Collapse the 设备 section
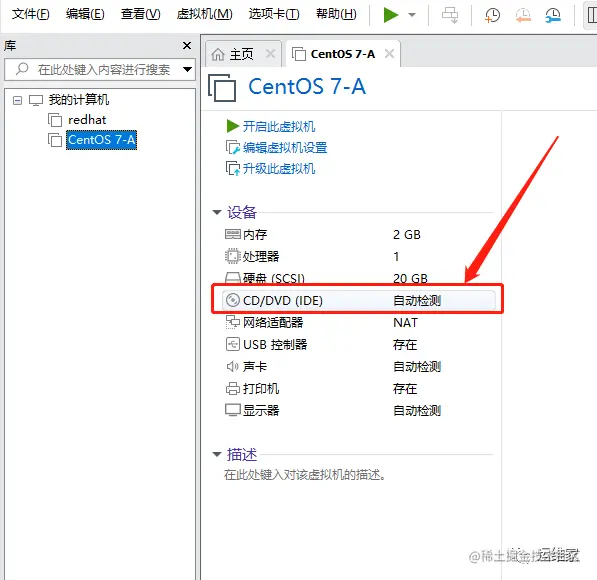 click(x=217, y=212)
